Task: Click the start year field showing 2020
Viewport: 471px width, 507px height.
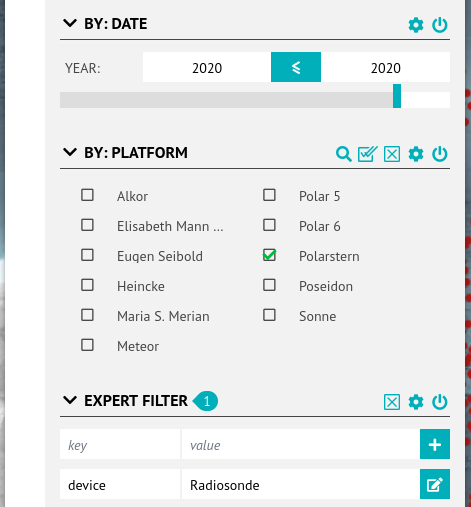Action: tap(207, 67)
